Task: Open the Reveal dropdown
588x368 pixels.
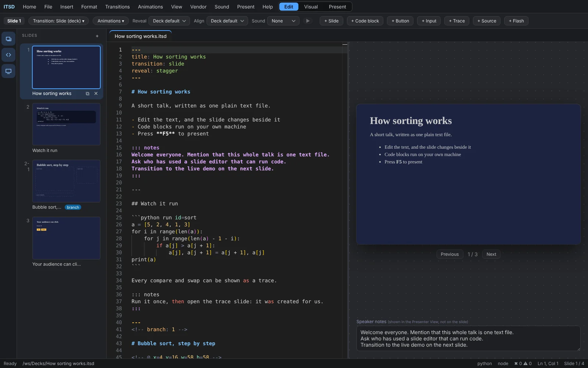Action: (x=169, y=21)
